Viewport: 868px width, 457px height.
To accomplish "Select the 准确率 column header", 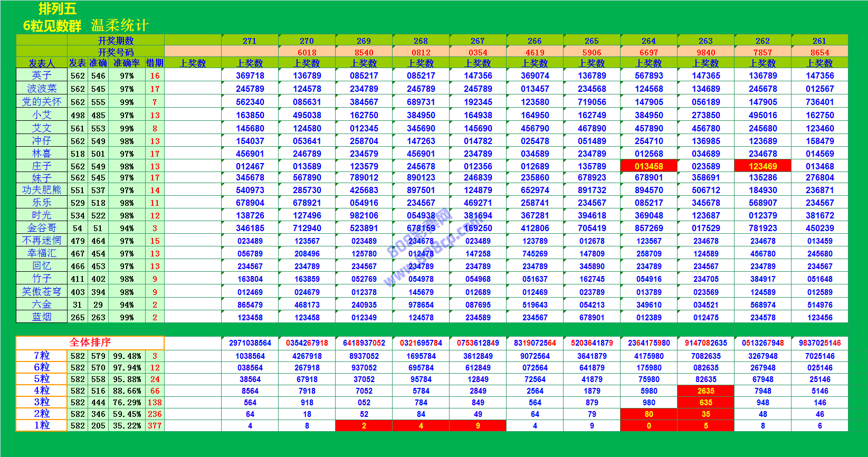I will (x=127, y=63).
